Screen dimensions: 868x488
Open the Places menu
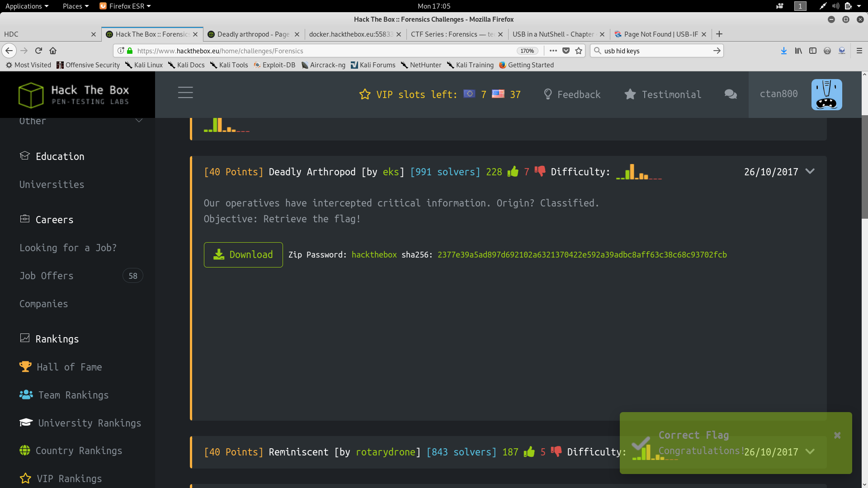coord(75,6)
